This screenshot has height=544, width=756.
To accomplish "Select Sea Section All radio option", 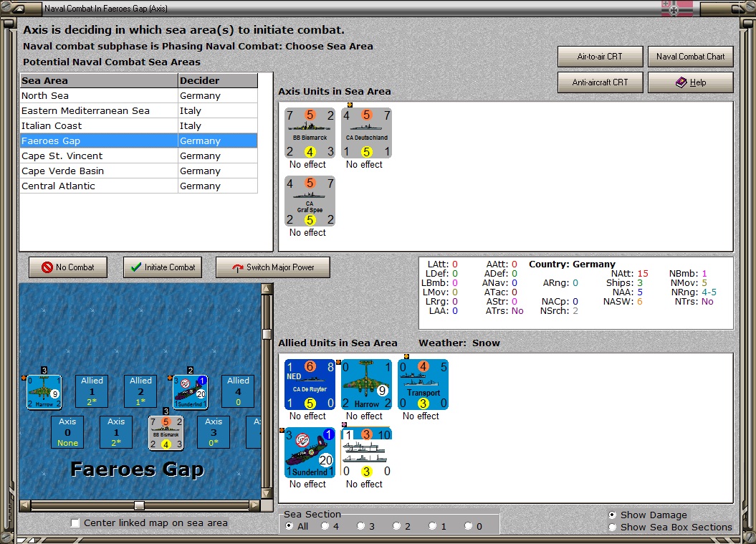I will (290, 526).
